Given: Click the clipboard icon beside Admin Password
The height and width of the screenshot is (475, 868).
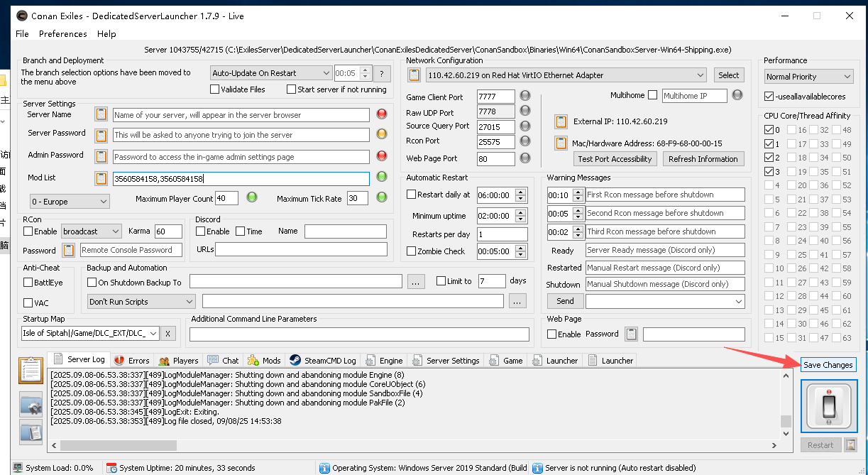Looking at the screenshot, I should coord(101,156).
